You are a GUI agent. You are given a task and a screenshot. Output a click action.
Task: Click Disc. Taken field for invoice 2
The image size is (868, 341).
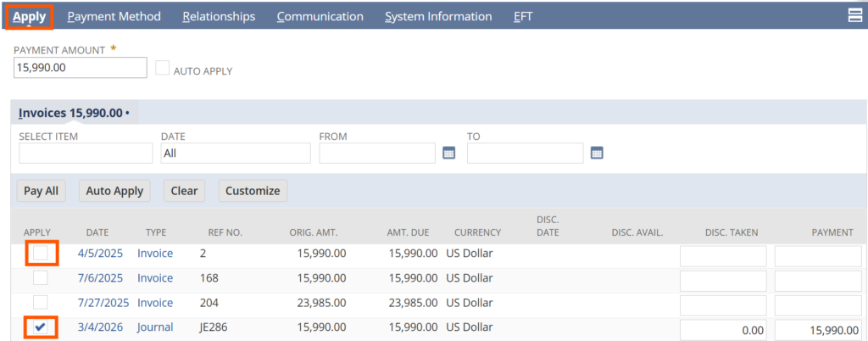pyautogui.click(x=723, y=256)
